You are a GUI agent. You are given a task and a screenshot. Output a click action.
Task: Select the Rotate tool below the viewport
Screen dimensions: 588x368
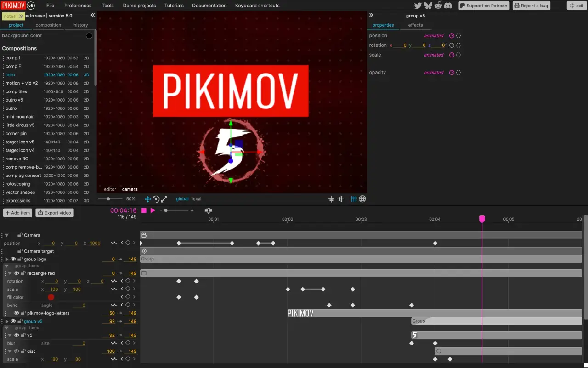(x=155, y=199)
